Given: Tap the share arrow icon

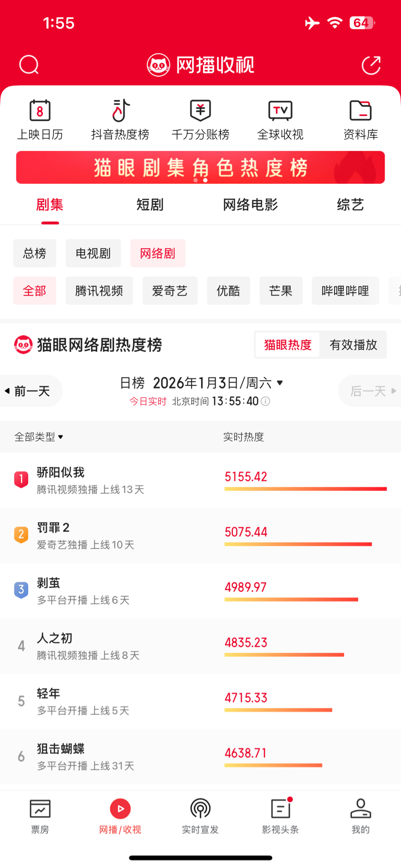Looking at the screenshot, I should (x=371, y=65).
